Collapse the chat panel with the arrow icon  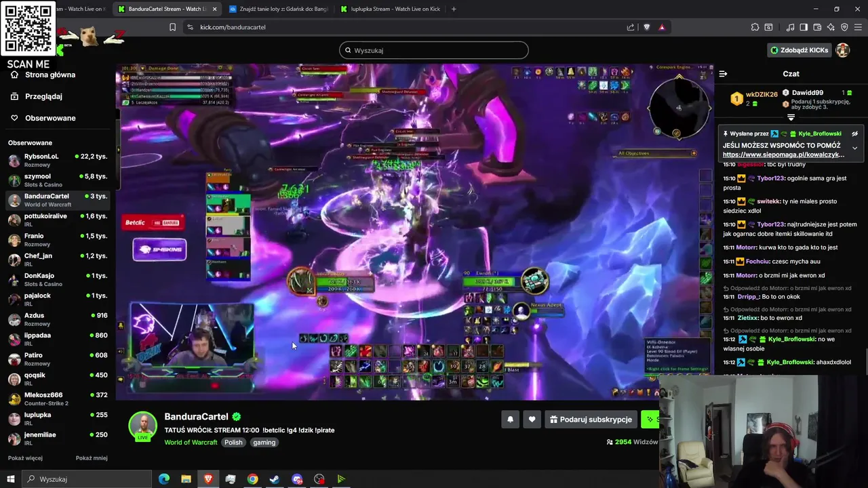point(723,74)
